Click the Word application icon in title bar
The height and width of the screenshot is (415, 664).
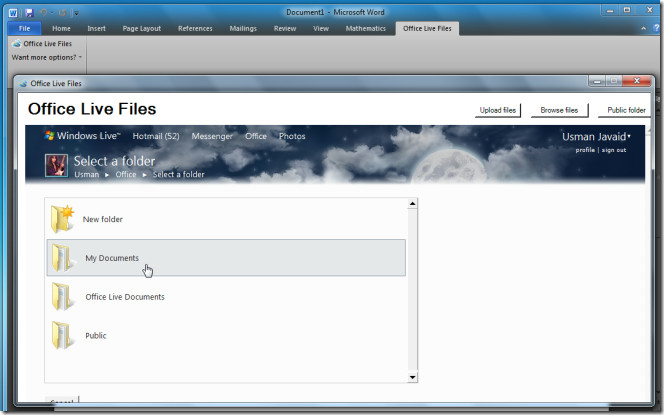(x=13, y=13)
